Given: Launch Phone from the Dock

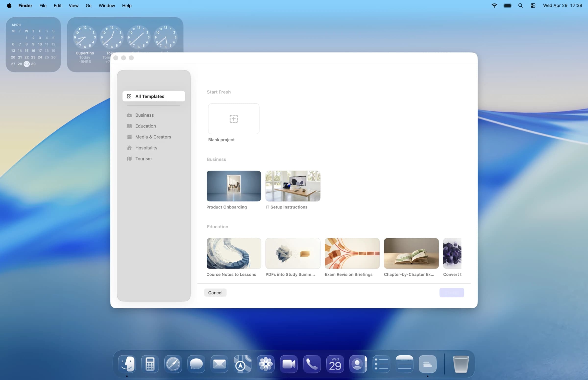Looking at the screenshot, I should (312, 364).
